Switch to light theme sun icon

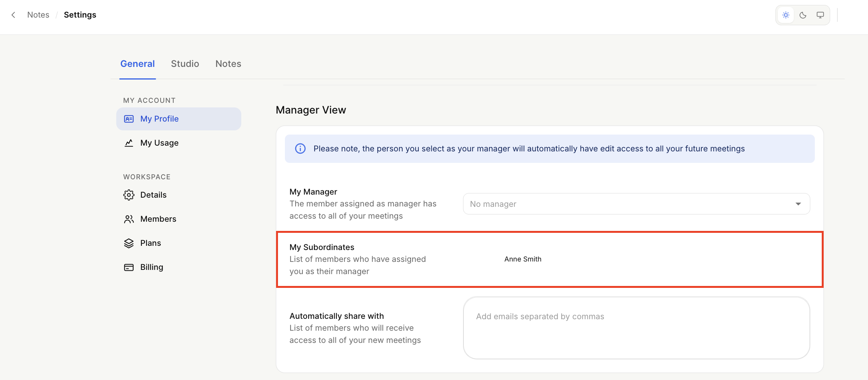pos(786,15)
